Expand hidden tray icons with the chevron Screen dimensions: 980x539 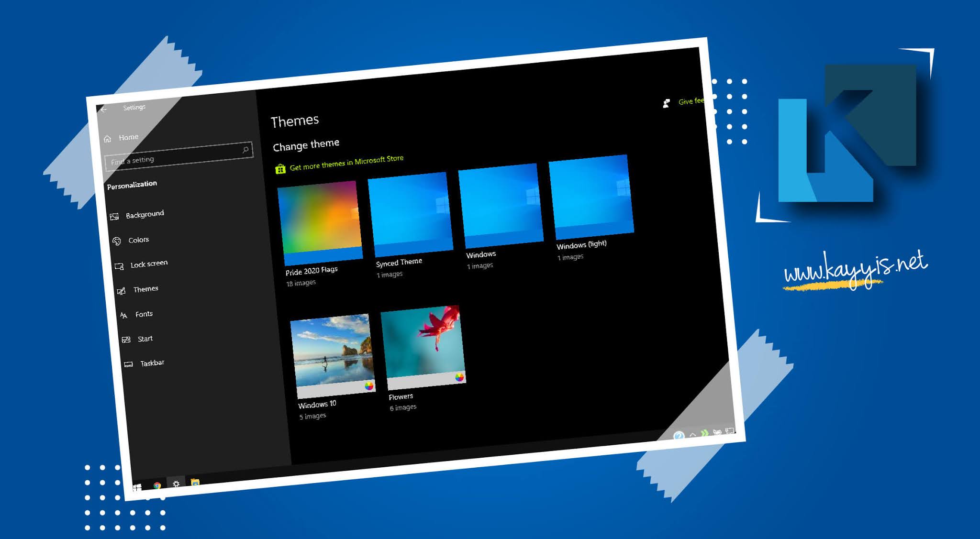coord(692,434)
